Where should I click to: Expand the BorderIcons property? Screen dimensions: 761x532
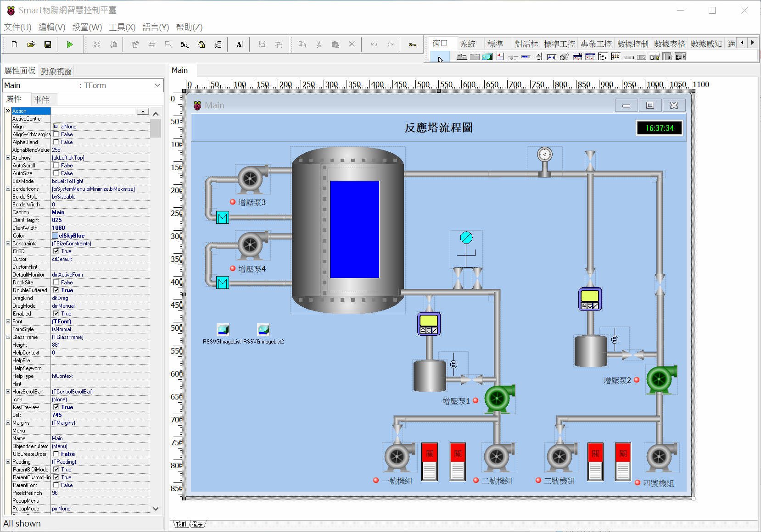[8, 189]
